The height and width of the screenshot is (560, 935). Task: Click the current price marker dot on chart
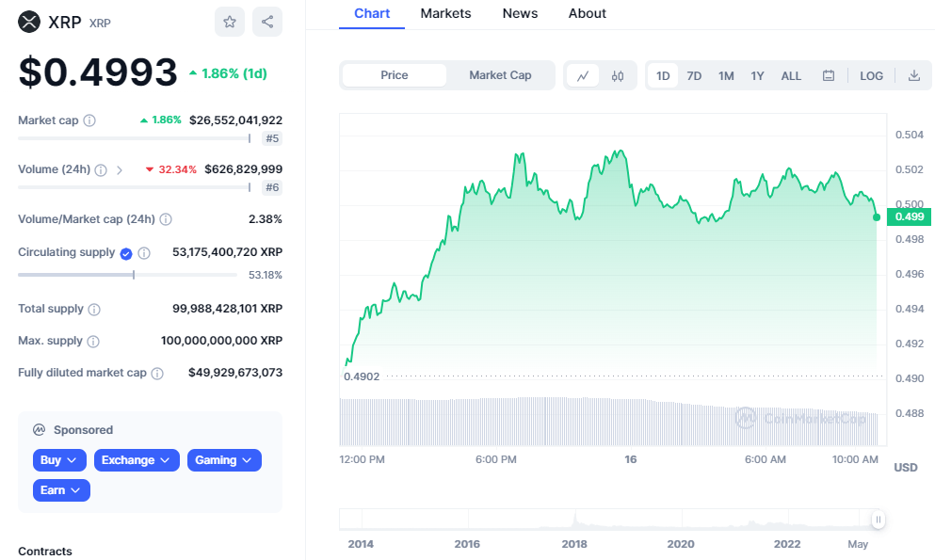(x=877, y=217)
